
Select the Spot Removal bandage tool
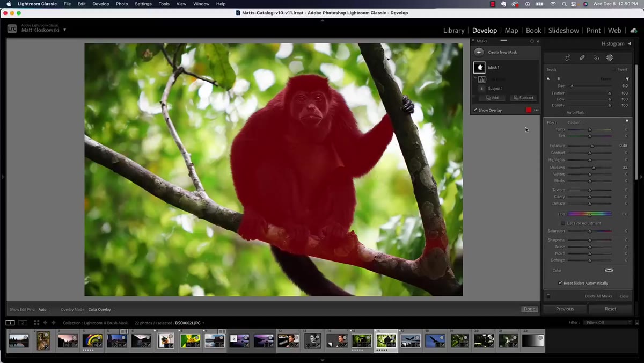pyautogui.click(x=582, y=57)
